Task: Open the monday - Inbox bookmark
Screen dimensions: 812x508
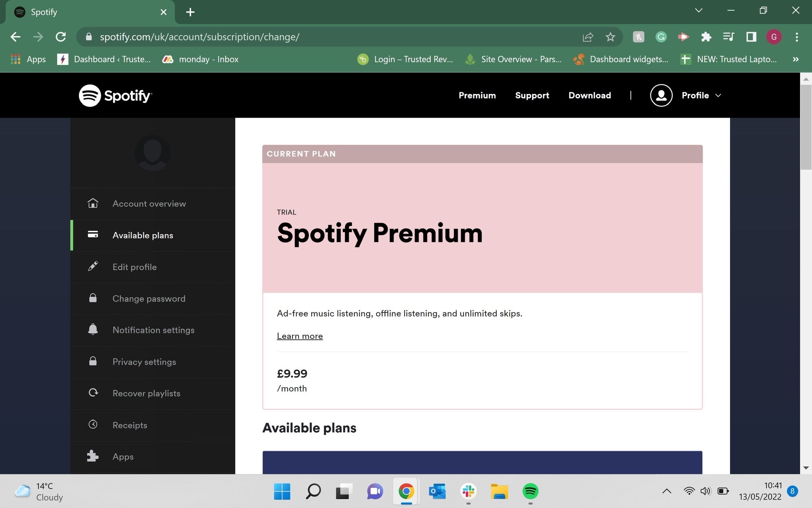Action: click(200, 59)
